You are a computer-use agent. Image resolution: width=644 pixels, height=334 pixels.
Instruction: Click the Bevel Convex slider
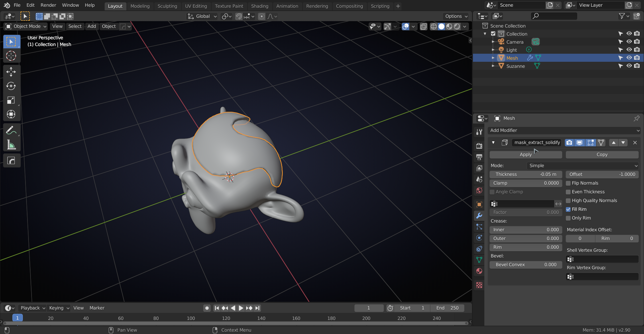point(526,265)
